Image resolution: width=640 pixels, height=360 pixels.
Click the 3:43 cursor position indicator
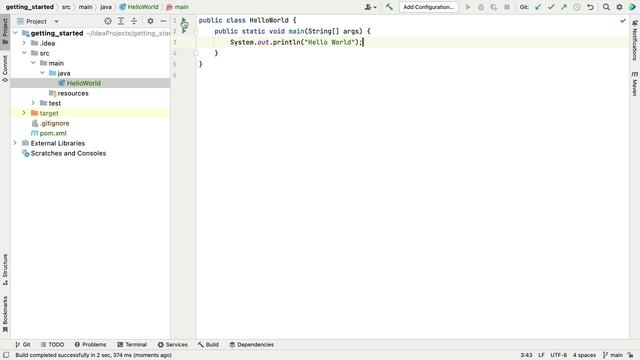click(x=526, y=355)
